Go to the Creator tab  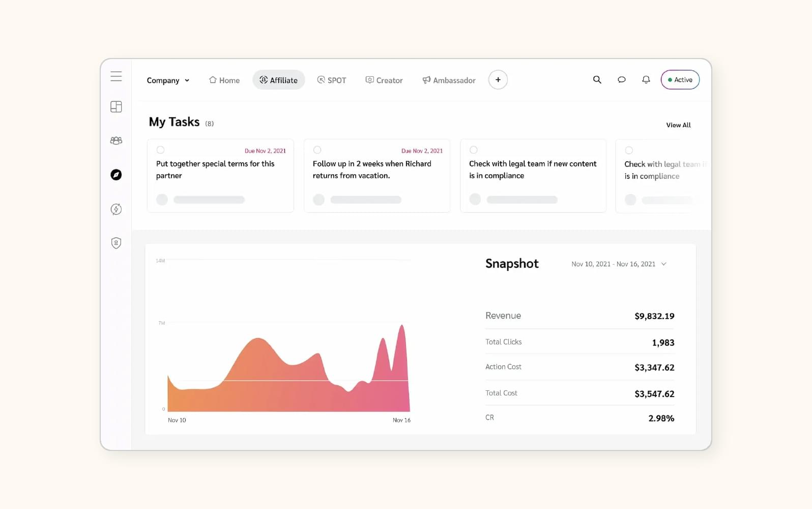tap(384, 80)
